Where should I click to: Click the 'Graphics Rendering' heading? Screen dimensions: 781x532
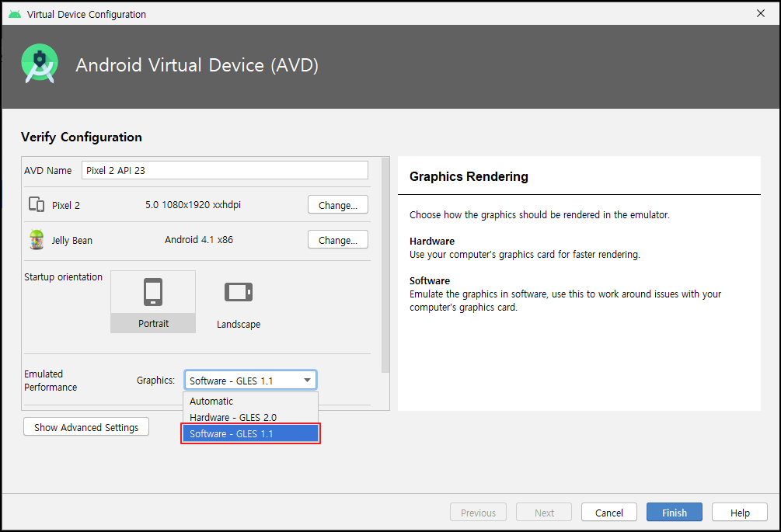click(469, 176)
